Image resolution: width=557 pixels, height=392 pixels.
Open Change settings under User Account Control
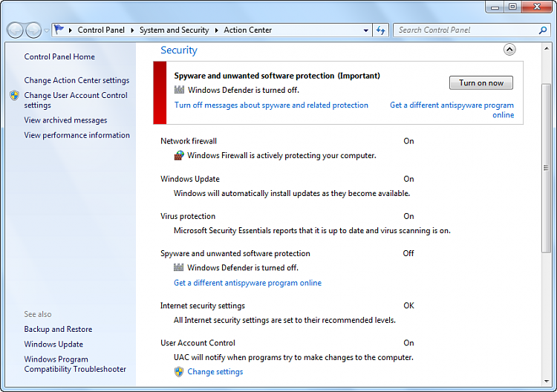click(x=215, y=372)
